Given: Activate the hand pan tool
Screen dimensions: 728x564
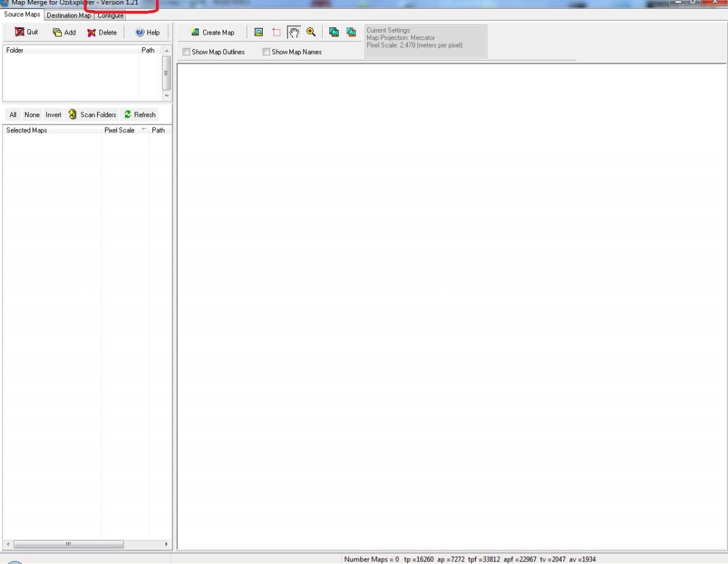Looking at the screenshot, I should tap(294, 33).
